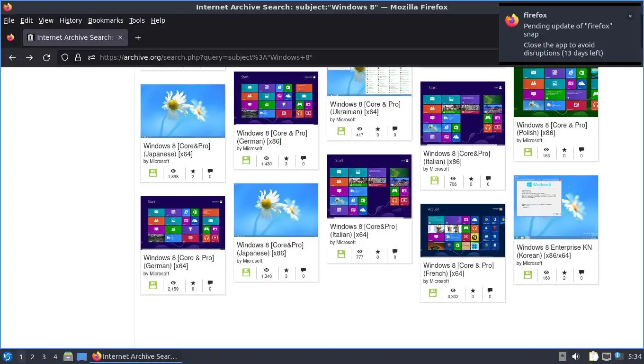
Task: Click the Enterprise KN Korean desktop thumbnail
Action: click(556, 207)
